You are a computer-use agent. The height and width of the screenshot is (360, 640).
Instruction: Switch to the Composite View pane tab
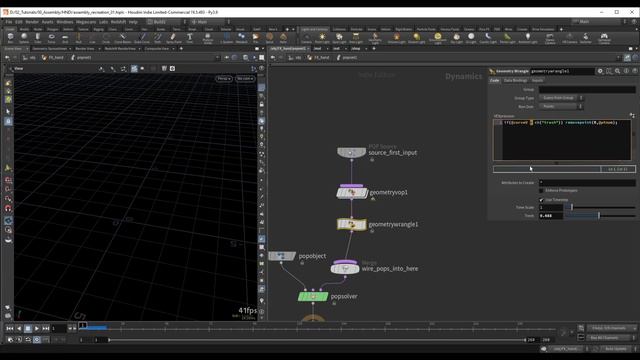tap(156, 49)
